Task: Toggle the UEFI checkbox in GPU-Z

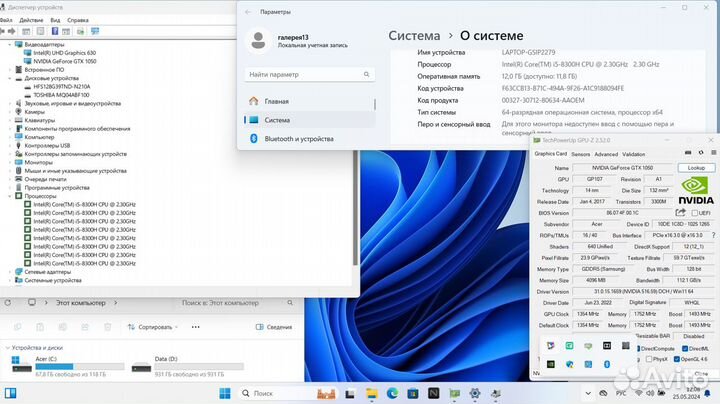Action: click(x=695, y=213)
